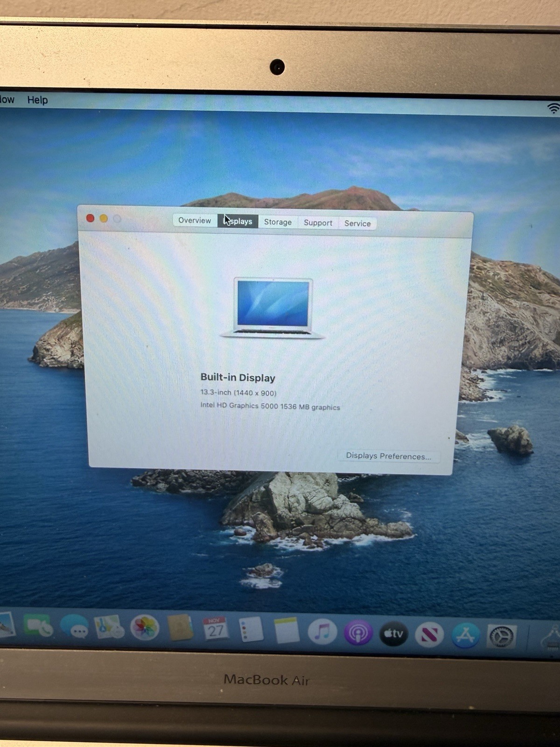Screen dimensions: 560x747
Task: Open the Photos app in dock
Action: pos(145,628)
